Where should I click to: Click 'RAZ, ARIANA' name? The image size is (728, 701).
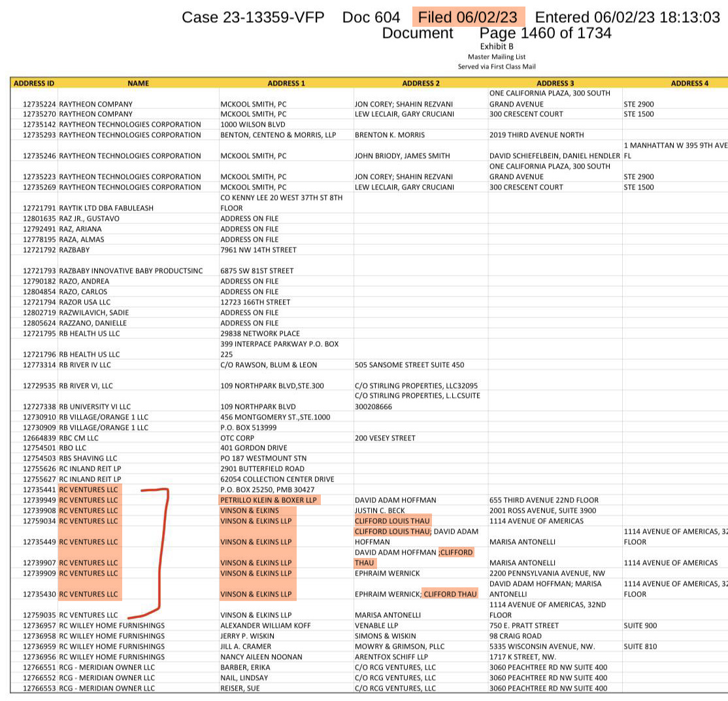pos(80,229)
